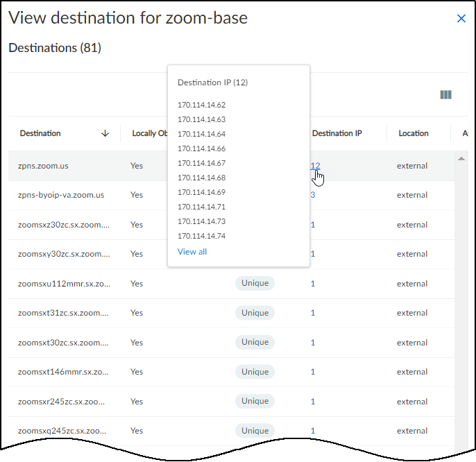
Task: Select the zoomsxt31zc.sx.zoom destination
Action: tap(63, 313)
